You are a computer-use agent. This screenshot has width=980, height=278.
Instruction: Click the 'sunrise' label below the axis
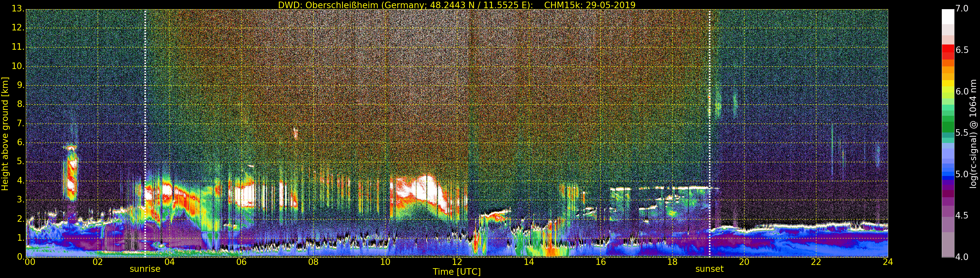tap(145, 269)
